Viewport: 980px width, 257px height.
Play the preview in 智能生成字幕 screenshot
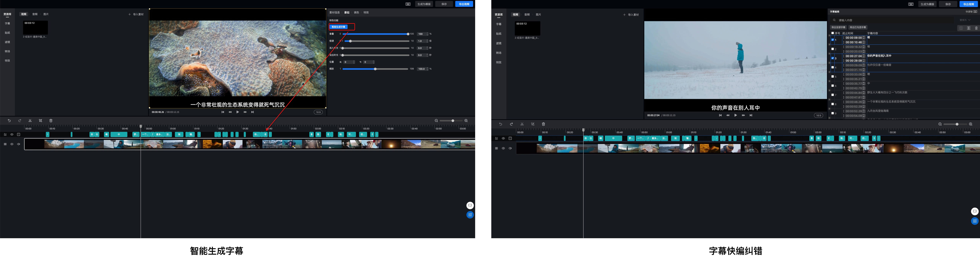238,112
